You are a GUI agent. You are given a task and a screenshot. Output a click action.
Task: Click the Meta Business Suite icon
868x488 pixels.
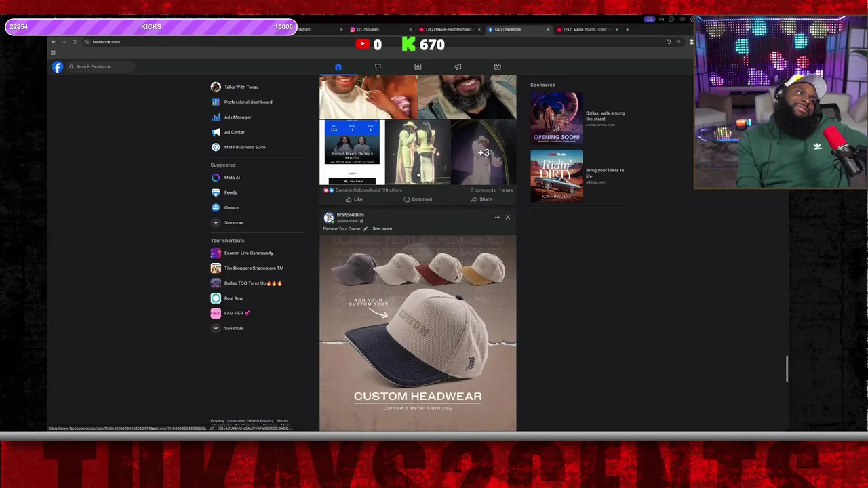216,147
